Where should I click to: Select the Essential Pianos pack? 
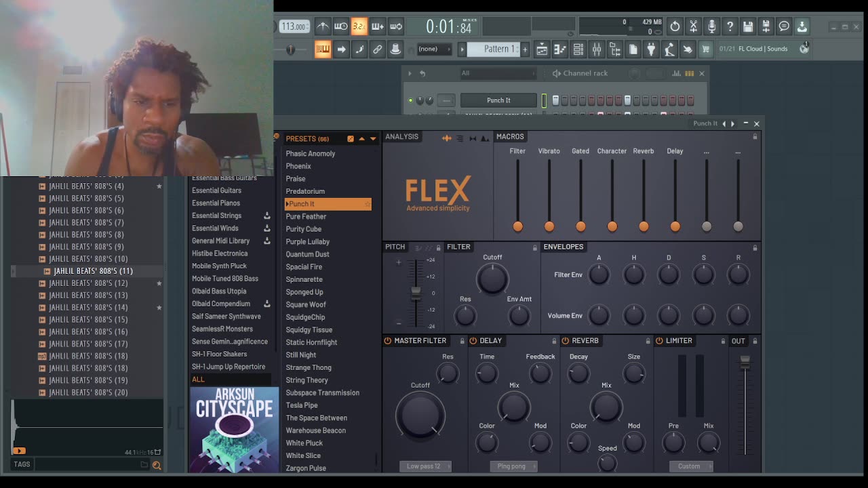coord(216,203)
